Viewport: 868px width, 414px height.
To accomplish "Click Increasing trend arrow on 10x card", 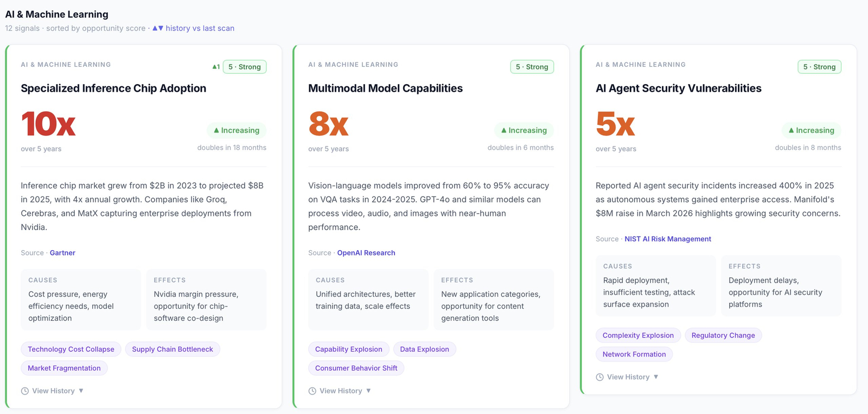I will [x=216, y=131].
